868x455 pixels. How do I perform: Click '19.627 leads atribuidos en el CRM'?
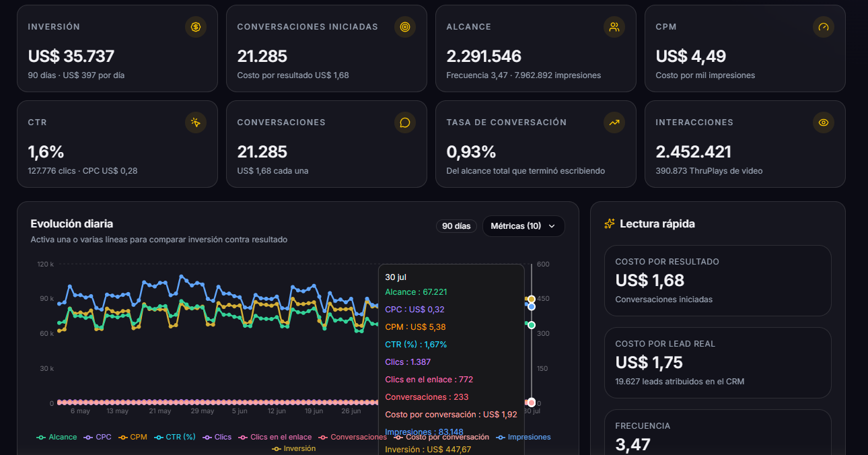click(680, 382)
